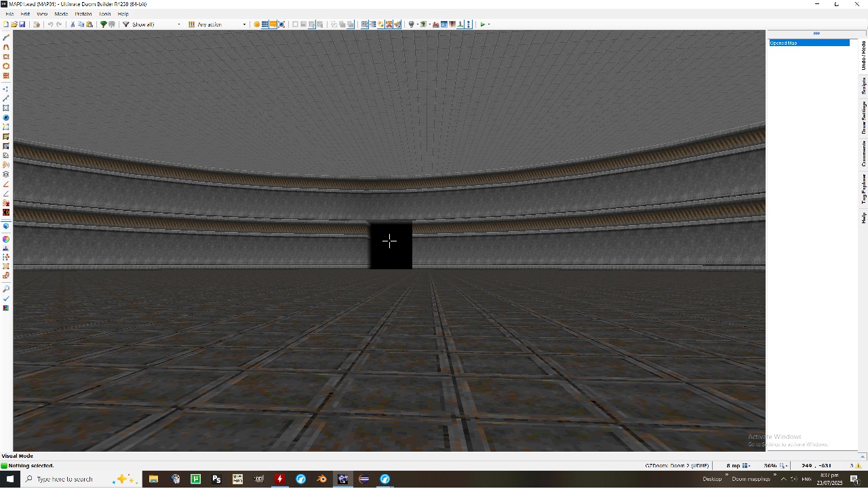Open the File menu

(9, 14)
